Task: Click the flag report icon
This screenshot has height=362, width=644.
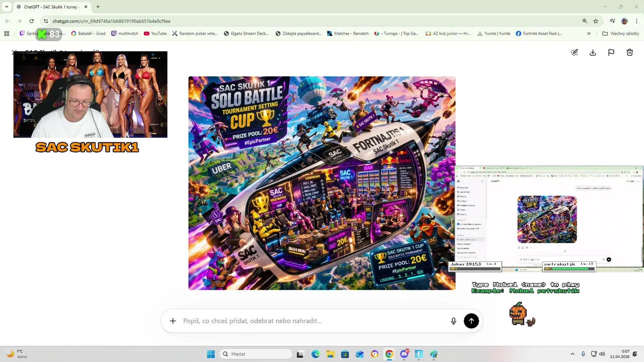Action: (611, 52)
